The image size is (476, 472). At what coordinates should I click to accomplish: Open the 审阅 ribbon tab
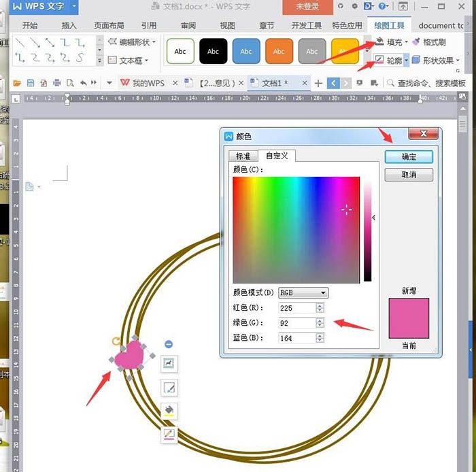click(x=188, y=25)
